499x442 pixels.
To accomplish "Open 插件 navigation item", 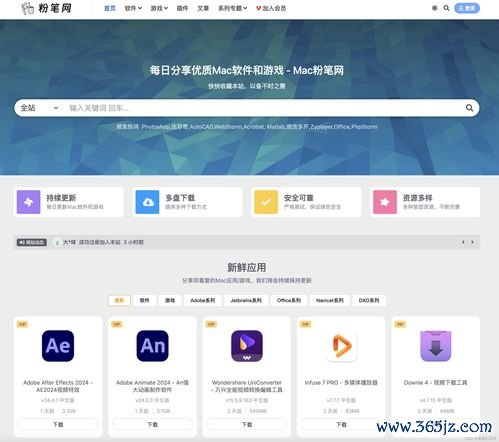I will [x=182, y=8].
